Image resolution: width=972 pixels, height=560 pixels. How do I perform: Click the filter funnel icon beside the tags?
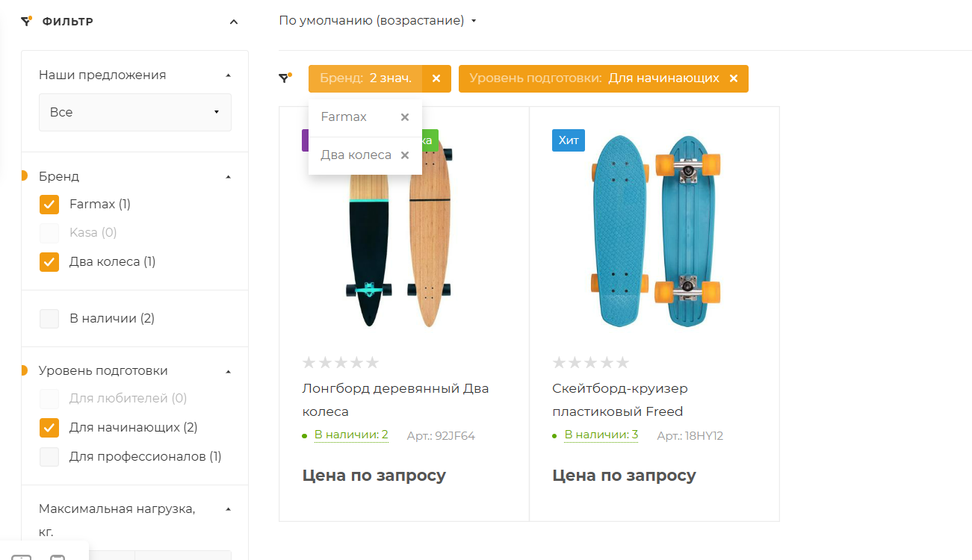285,78
